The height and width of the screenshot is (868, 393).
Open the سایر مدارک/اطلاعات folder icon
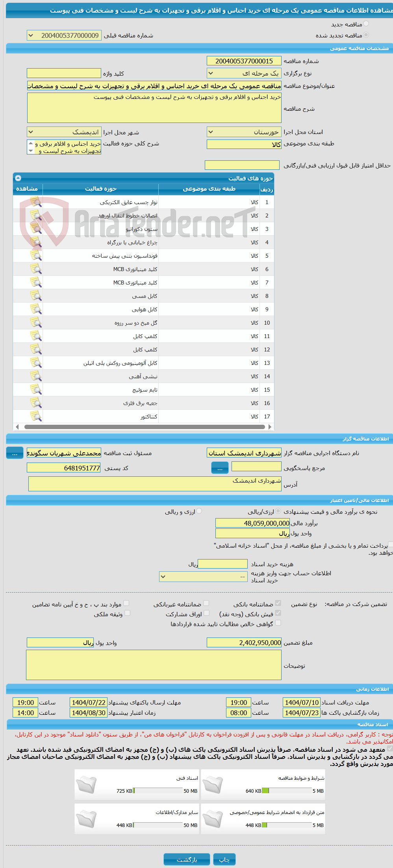[x=86, y=819]
